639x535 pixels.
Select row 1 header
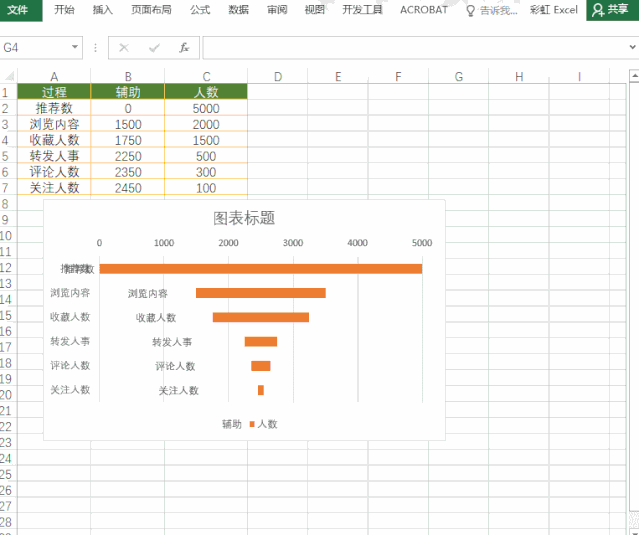[x=6, y=92]
